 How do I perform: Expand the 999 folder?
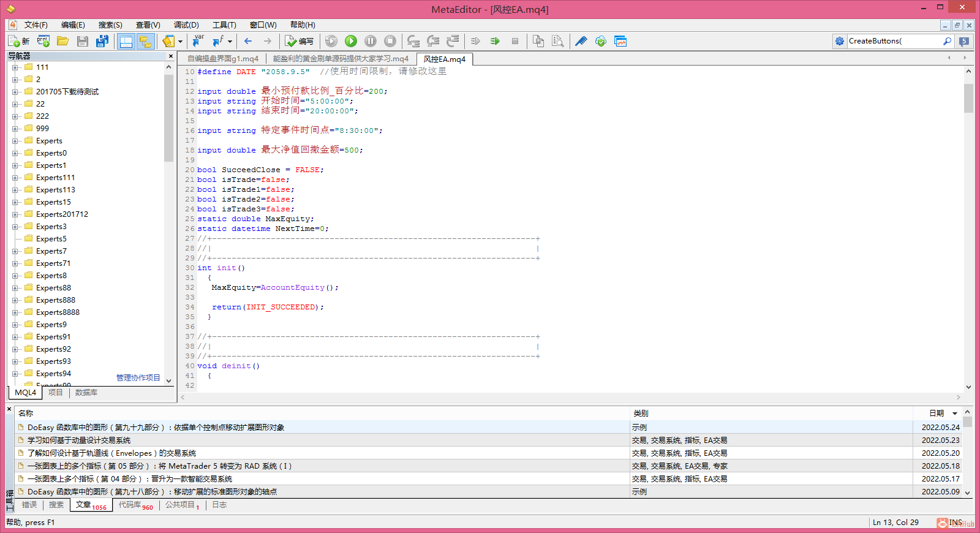pyautogui.click(x=15, y=129)
